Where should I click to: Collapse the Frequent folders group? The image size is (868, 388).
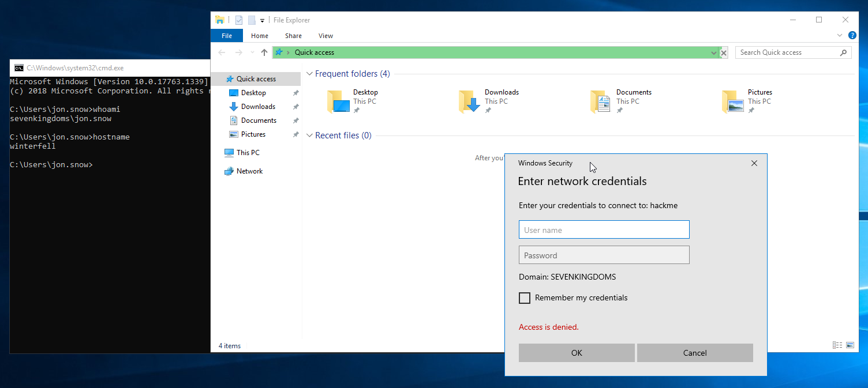pos(310,74)
